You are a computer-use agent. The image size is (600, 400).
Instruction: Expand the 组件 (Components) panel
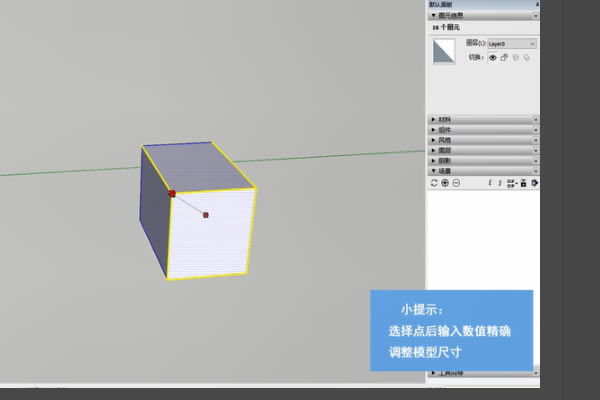tap(434, 130)
